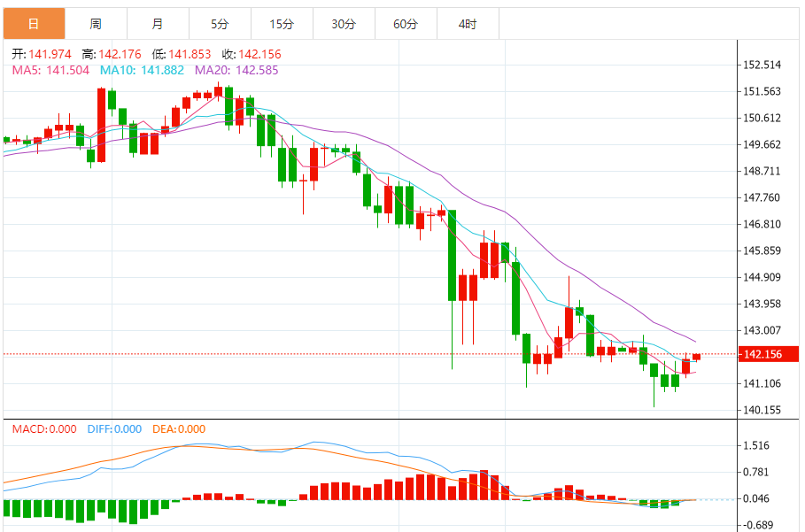Select the 日 daily chart tab
The image size is (805, 532).
pos(34,24)
